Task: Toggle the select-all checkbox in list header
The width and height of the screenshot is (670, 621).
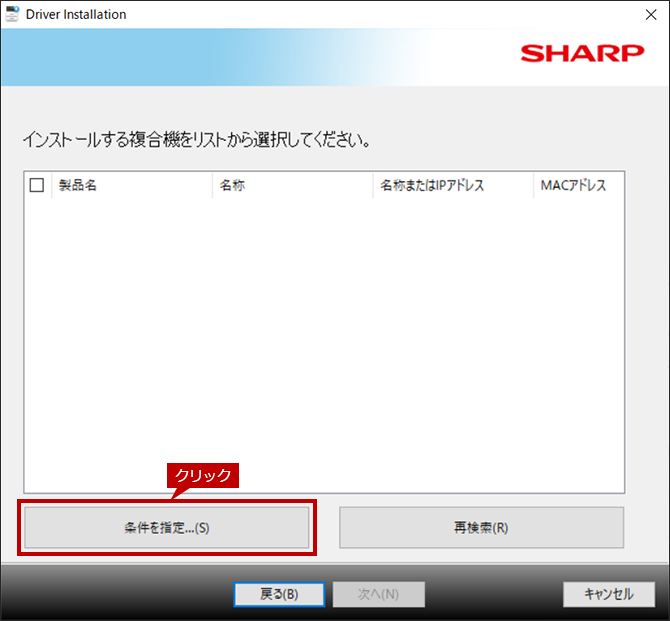Action: (37, 185)
